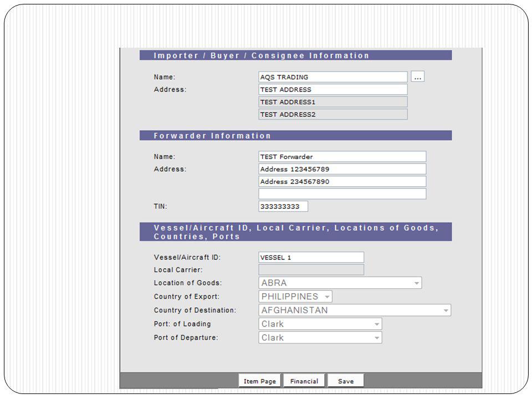Edit forwarder Address 234567890 field
532x399 pixels.
pos(342,182)
